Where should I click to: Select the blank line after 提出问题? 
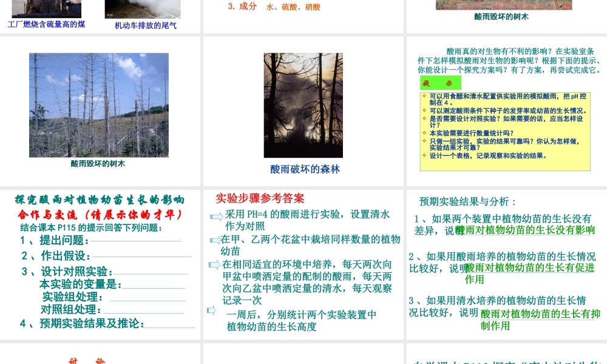coord(134,240)
